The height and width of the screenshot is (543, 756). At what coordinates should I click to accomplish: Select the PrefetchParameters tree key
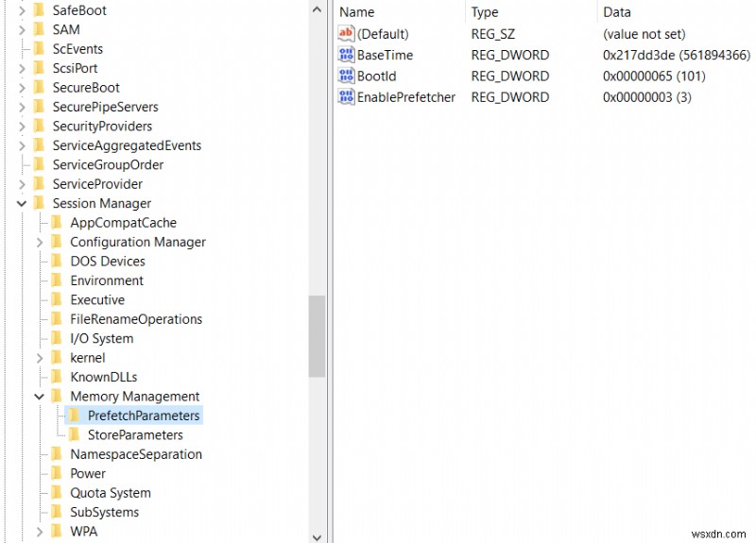[x=144, y=416]
